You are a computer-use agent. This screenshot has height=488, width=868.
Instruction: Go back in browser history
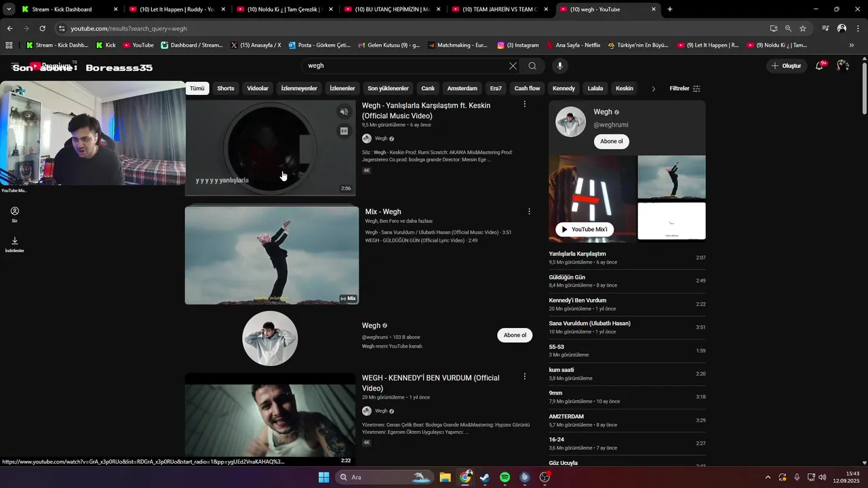tap(9, 28)
